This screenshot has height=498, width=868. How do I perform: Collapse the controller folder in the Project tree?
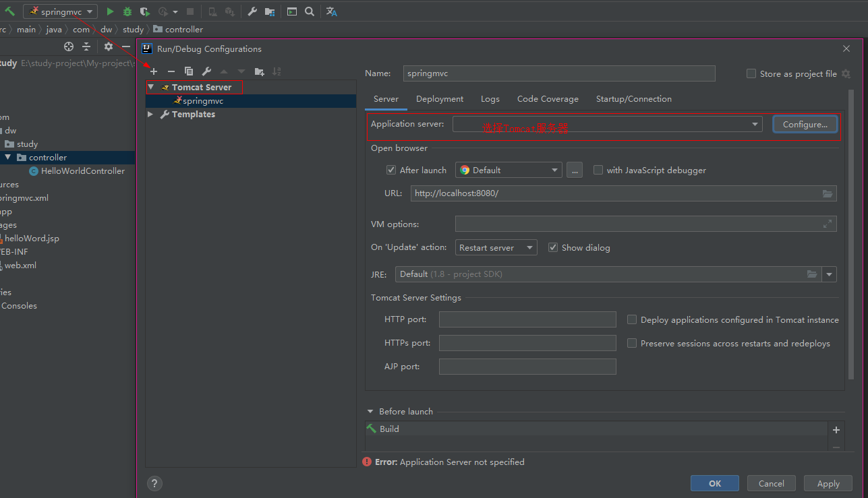coord(7,158)
